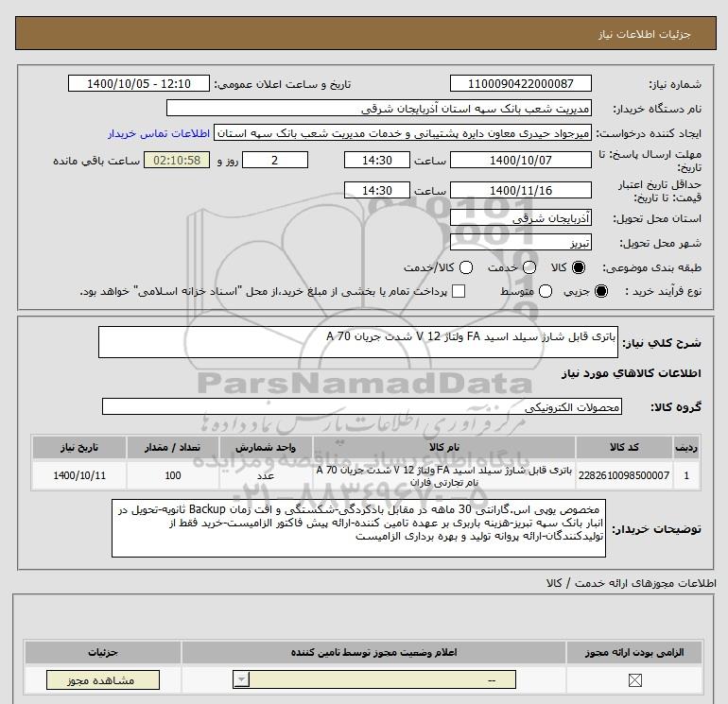The image size is (728, 704).
Task: Open the اطلاعات تماس خریدار link
Action: (159, 133)
